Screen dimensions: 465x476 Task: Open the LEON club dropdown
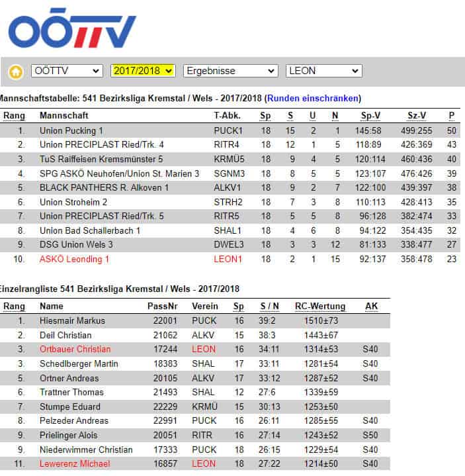pos(323,71)
